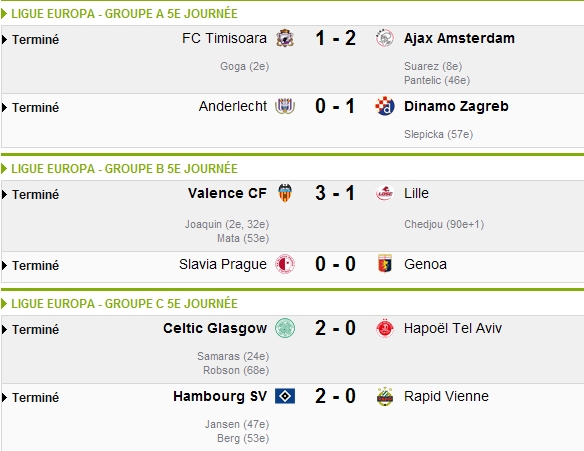Screen dimensions: 584x451
Task: Open Ligue Europa Groupe C header
Action: [124, 304]
